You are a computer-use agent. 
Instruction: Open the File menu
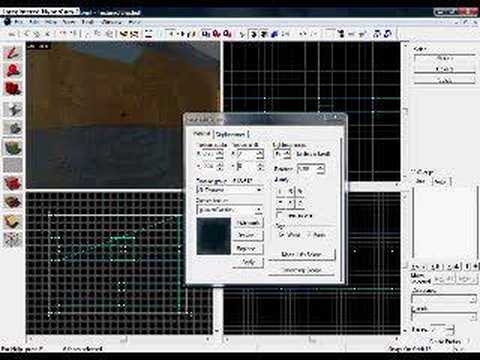coord(19,22)
